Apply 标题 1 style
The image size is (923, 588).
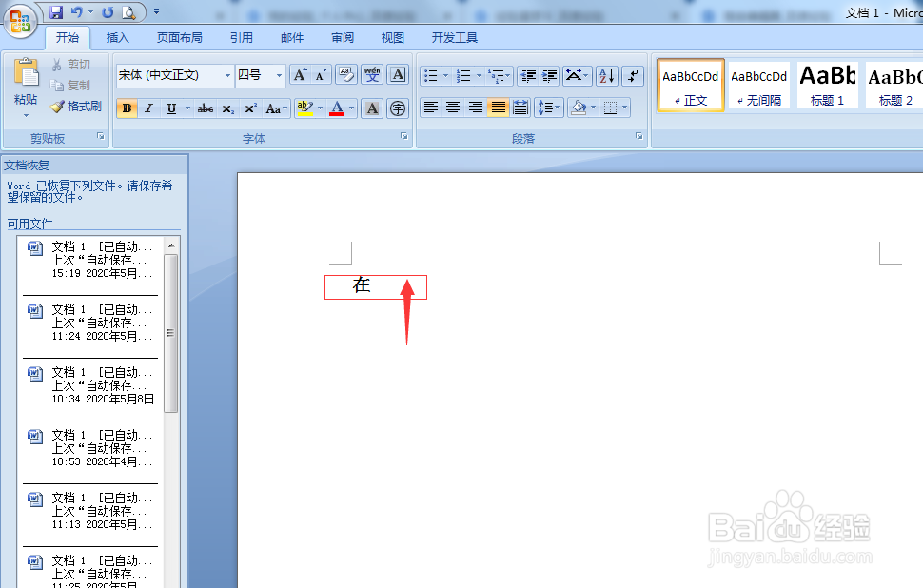coord(827,86)
